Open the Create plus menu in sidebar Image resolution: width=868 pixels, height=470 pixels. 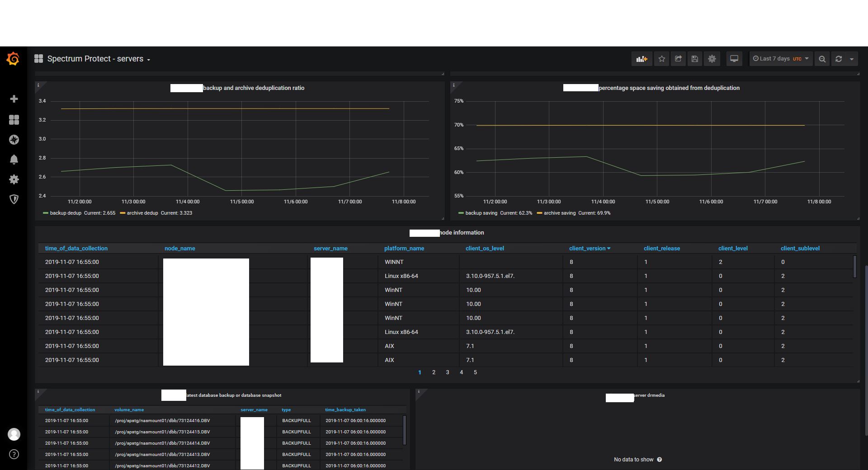(14, 99)
